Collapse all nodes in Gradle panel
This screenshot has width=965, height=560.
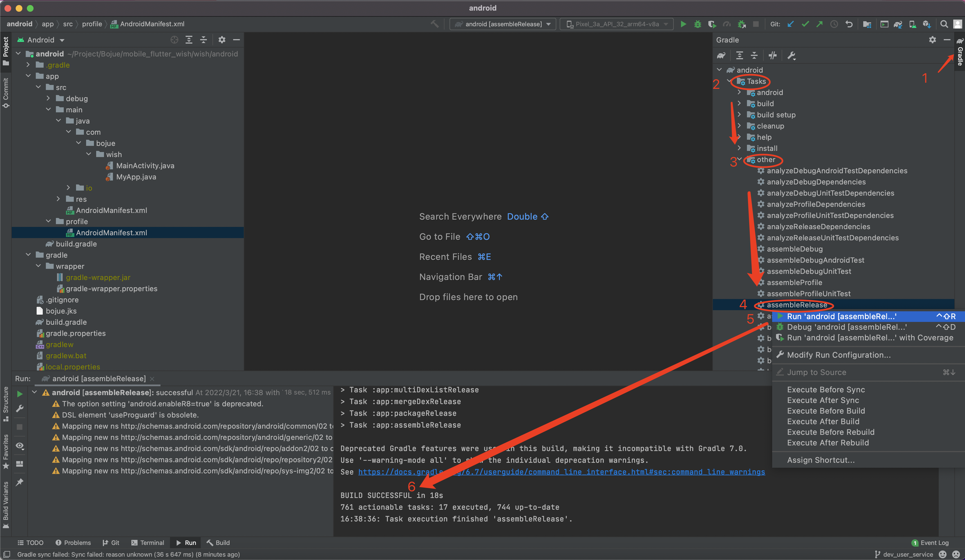click(x=754, y=56)
